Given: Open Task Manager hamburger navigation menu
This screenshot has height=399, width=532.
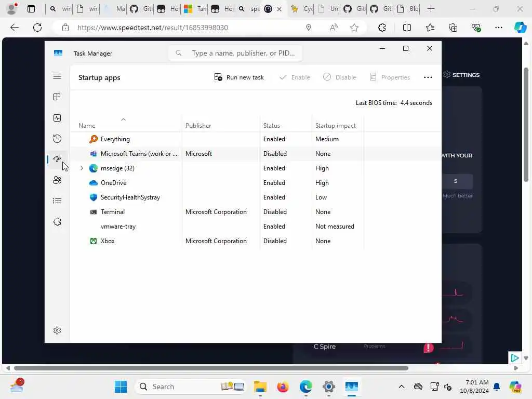Looking at the screenshot, I should [57, 76].
